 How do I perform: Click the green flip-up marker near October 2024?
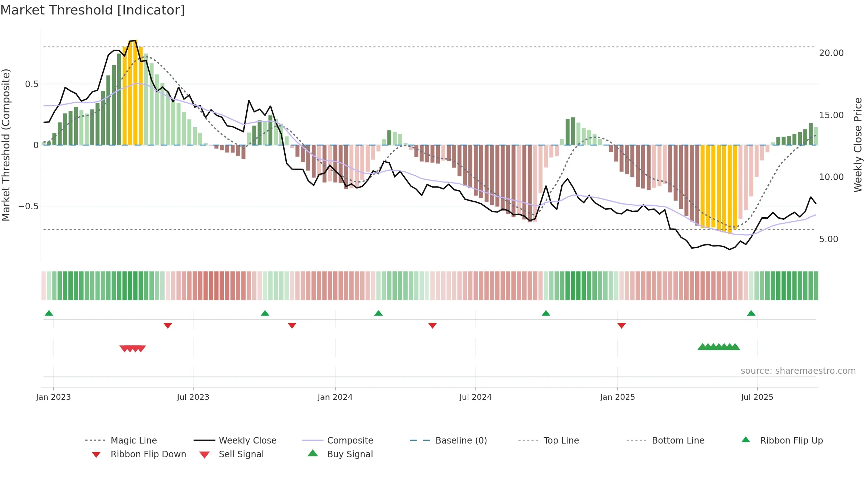(x=546, y=313)
